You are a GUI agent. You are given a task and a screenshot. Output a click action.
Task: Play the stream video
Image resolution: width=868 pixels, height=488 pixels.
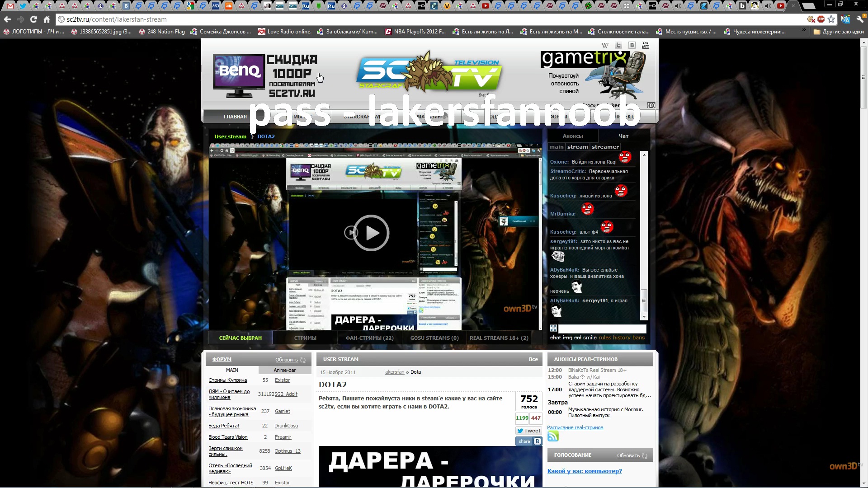coord(371,233)
